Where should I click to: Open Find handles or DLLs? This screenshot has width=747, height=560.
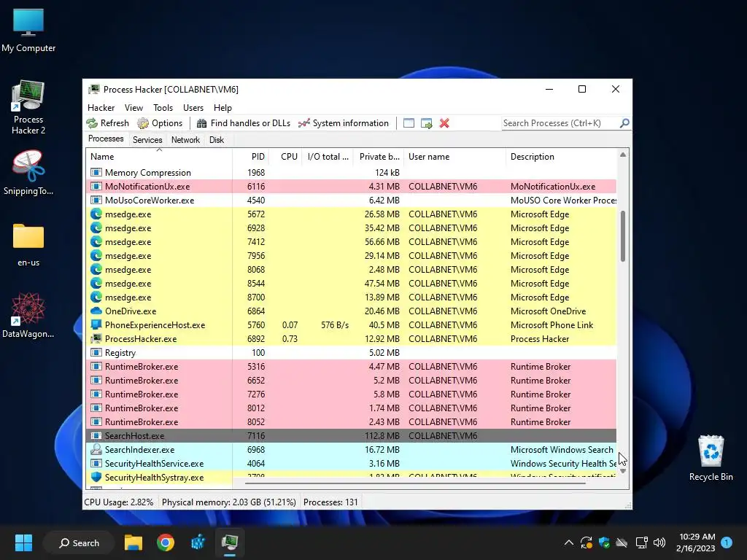(244, 123)
